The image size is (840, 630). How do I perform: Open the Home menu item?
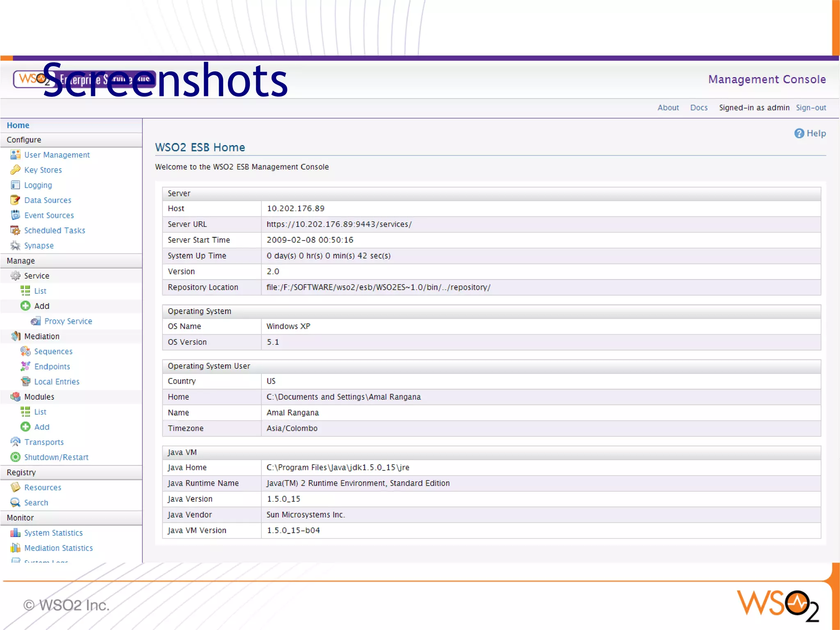(18, 125)
